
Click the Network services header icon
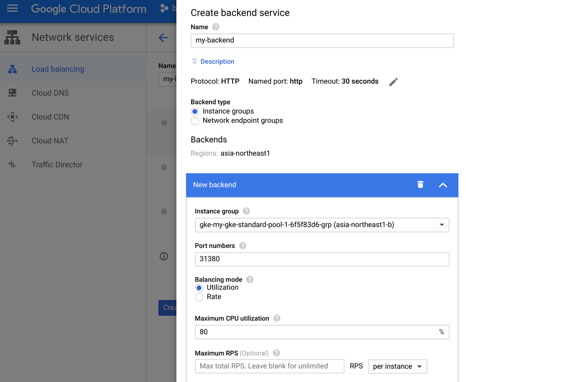(x=12, y=37)
